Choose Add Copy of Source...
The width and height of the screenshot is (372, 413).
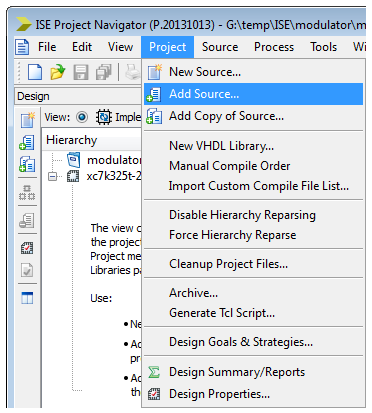pos(253,116)
